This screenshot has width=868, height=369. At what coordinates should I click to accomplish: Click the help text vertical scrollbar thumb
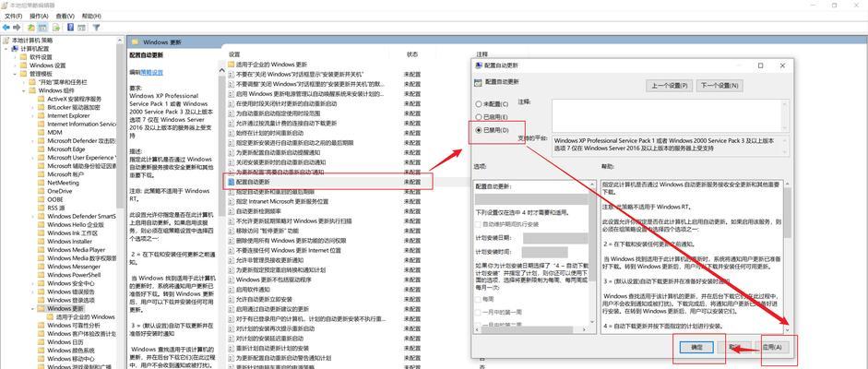(x=787, y=212)
